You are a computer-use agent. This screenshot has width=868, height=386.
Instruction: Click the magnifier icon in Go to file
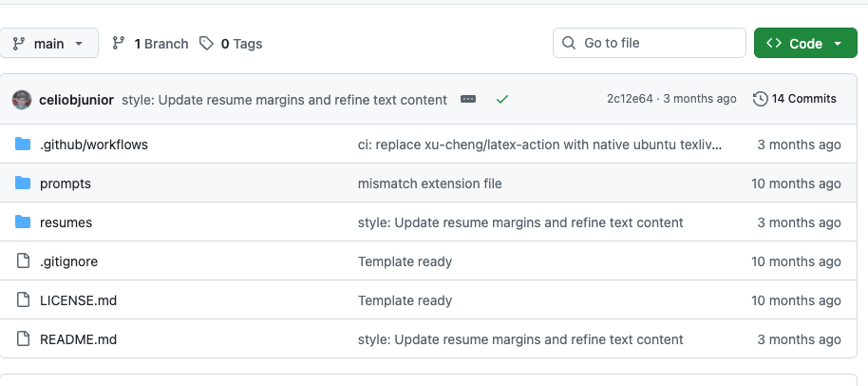click(569, 43)
